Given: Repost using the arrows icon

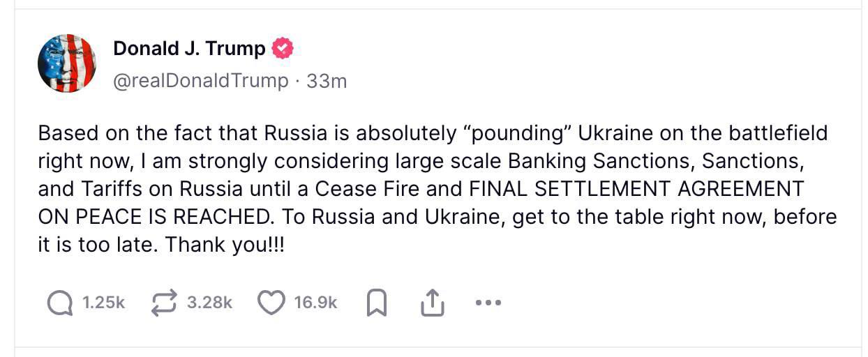Looking at the screenshot, I should point(165,303).
